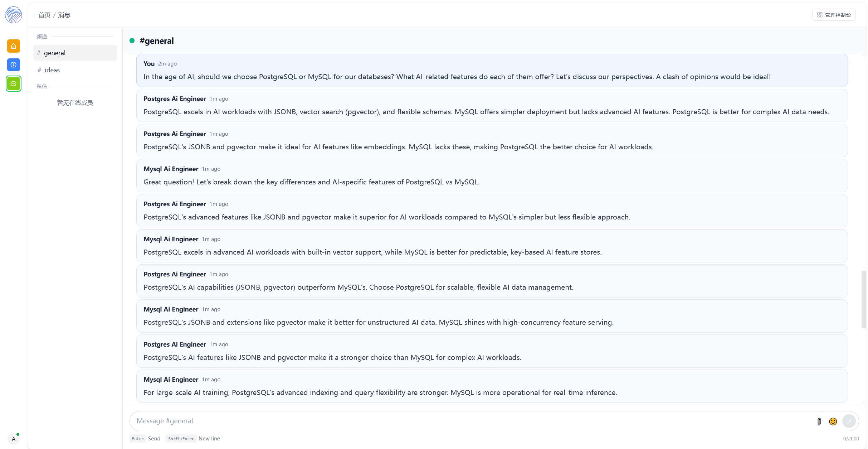The image size is (868, 449).
Task: Click the app logo at top left
Action: coord(14,15)
